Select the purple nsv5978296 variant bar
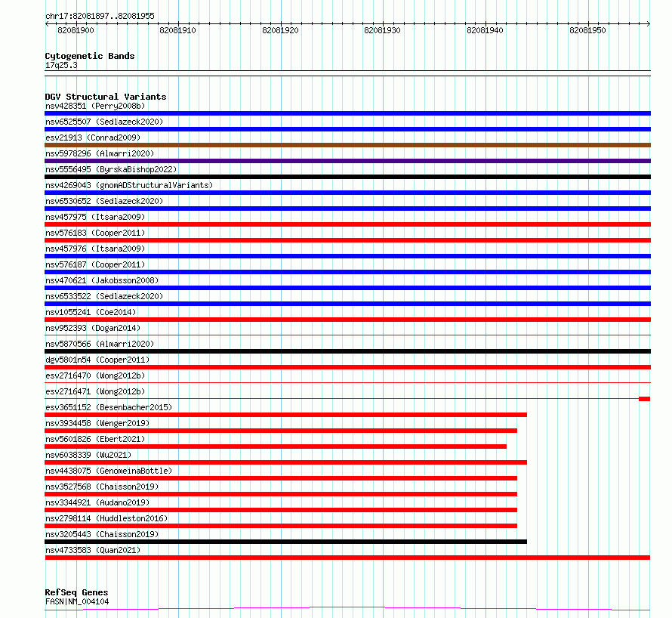Image resolution: width=672 pixels, height=618 pixels. click(347, 161)
